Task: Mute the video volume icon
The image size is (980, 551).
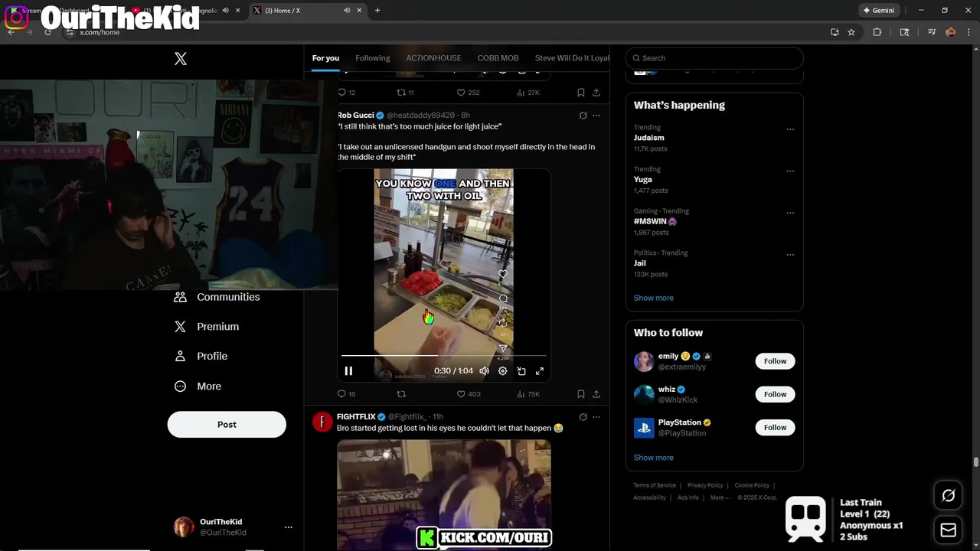Action: [x=484, y=371]
